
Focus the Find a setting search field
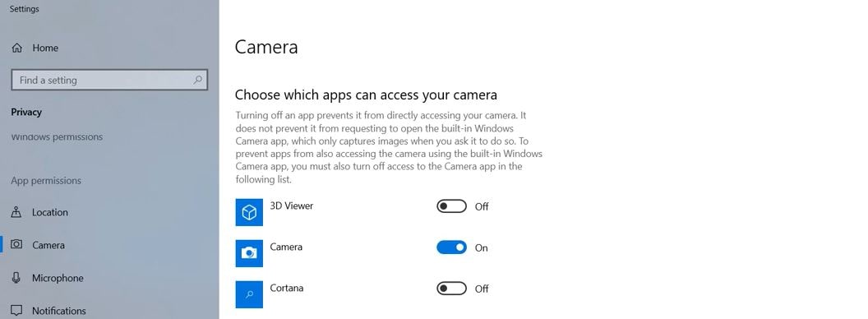tap(109, 80)
